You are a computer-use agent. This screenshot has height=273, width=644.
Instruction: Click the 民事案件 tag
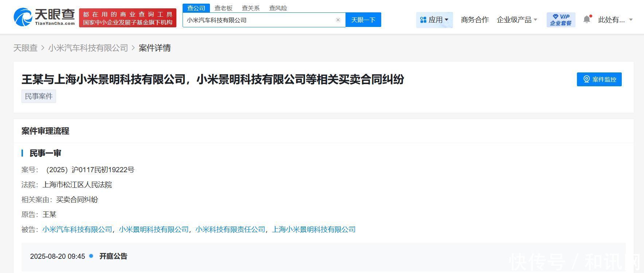[39, 96]
